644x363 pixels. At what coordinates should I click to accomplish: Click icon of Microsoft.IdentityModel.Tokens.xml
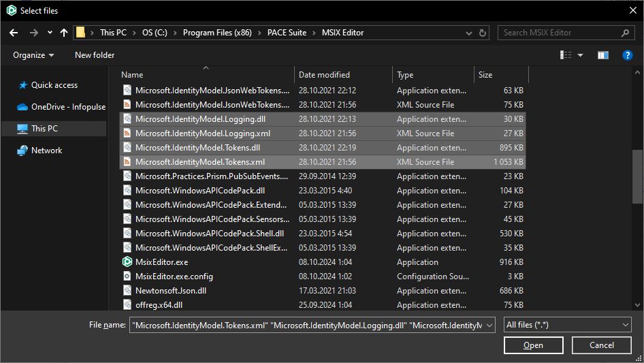coord(127,162)
